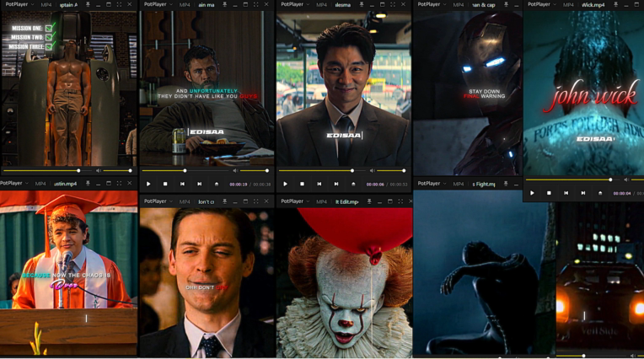Mute the volume in the 'ptain A' window
The height and width of the screenshot is (359, 644).
pos(99,170)
